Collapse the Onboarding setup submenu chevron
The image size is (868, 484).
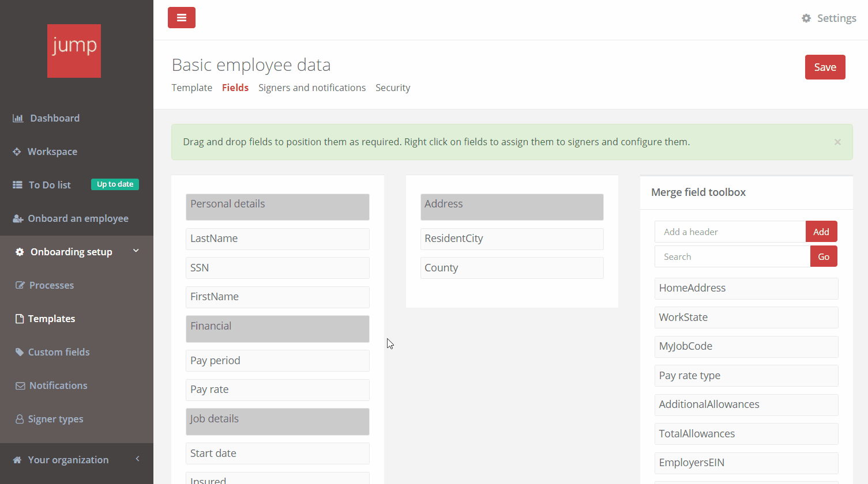[136, 251]
